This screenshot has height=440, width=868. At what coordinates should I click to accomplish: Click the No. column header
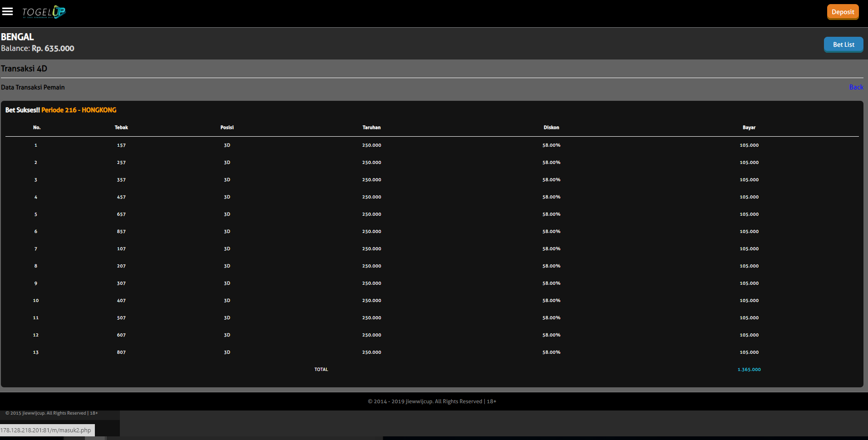[37, 128]
